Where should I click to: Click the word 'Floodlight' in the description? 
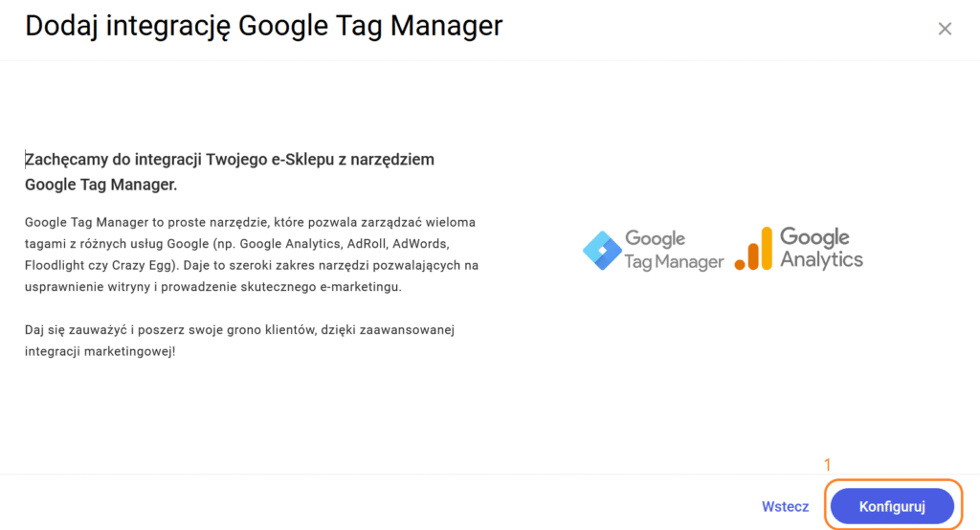[x=55, y=266]
